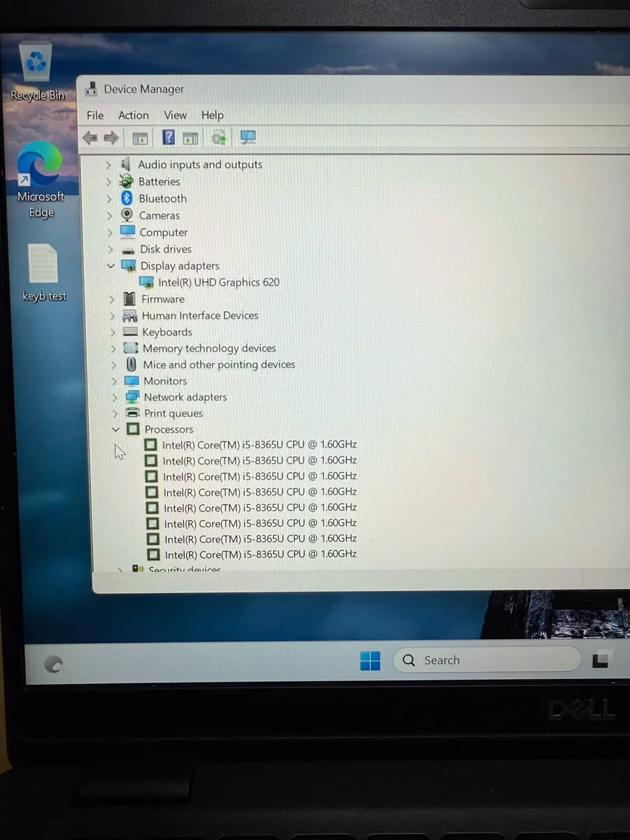630x840 pixels.
Task: Click the Device Manager title bar icon
Action: point(91,89)
